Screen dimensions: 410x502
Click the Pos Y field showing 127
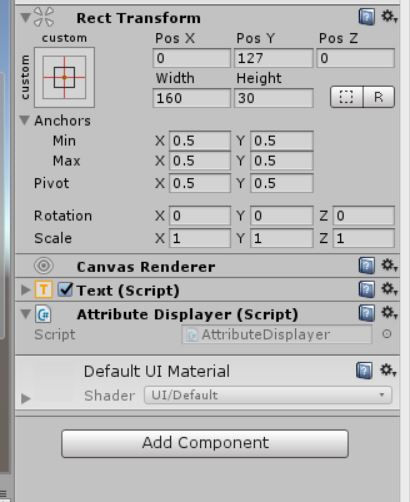coord(273,58)
